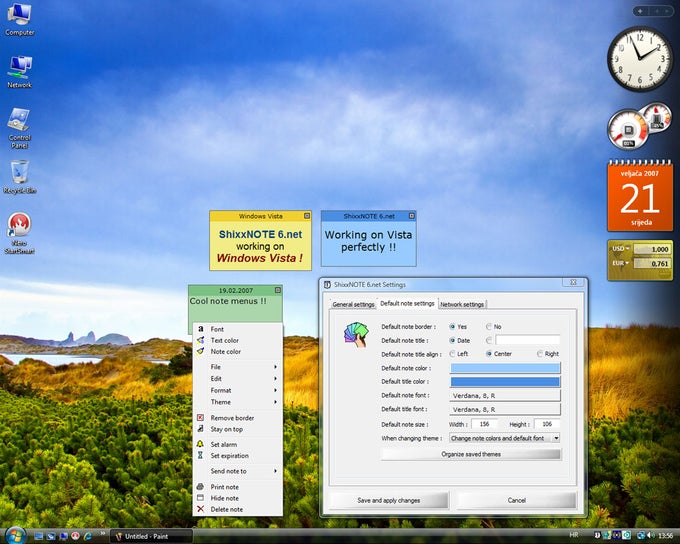Select No for default note border
The image size is (680, 544).
[x=489, y=327]
